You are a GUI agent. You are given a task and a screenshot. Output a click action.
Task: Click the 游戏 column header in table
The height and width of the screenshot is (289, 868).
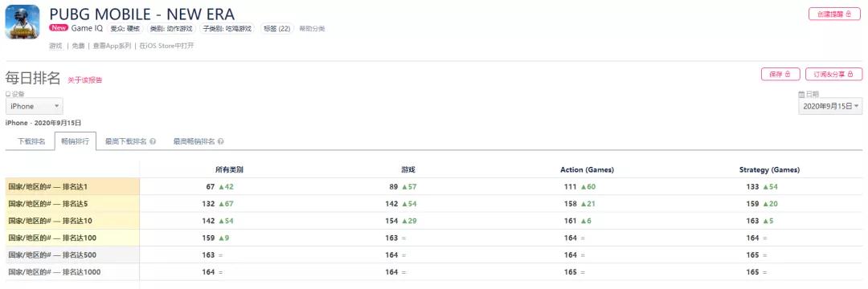coord(408,169)
